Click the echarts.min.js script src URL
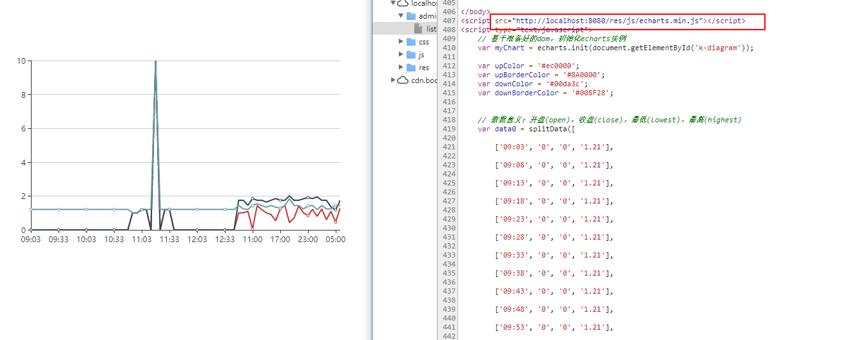 pos(610,21)
